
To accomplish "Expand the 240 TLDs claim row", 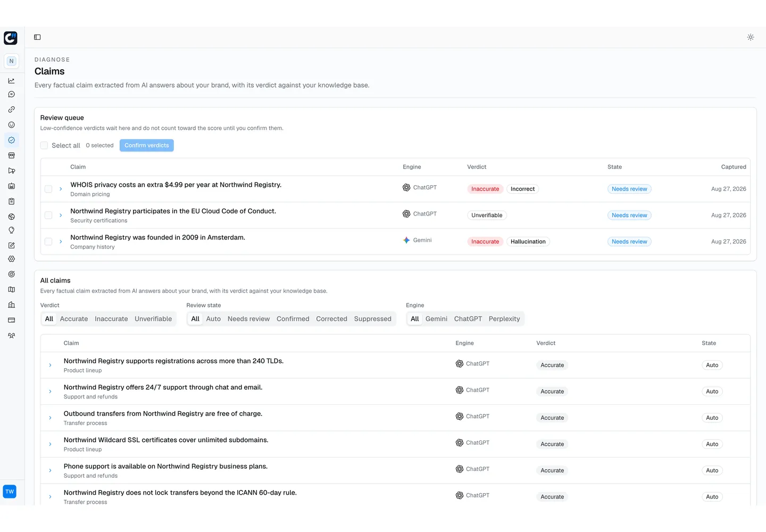I will (x=51, y=365).
